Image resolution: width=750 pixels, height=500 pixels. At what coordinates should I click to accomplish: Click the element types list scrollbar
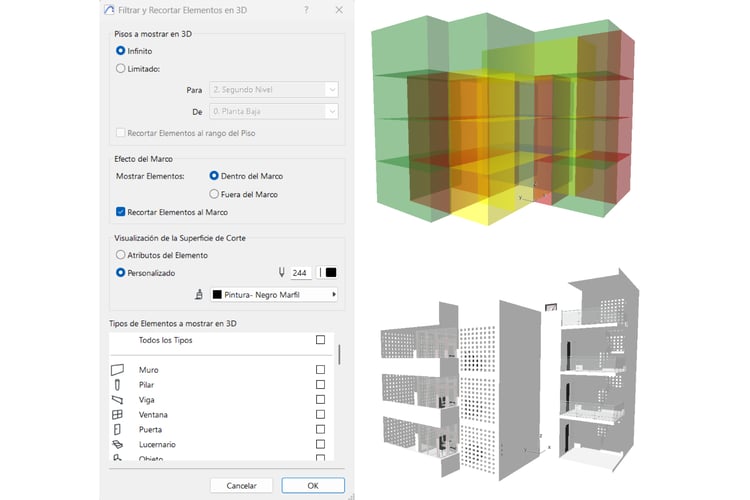(340, 355)
